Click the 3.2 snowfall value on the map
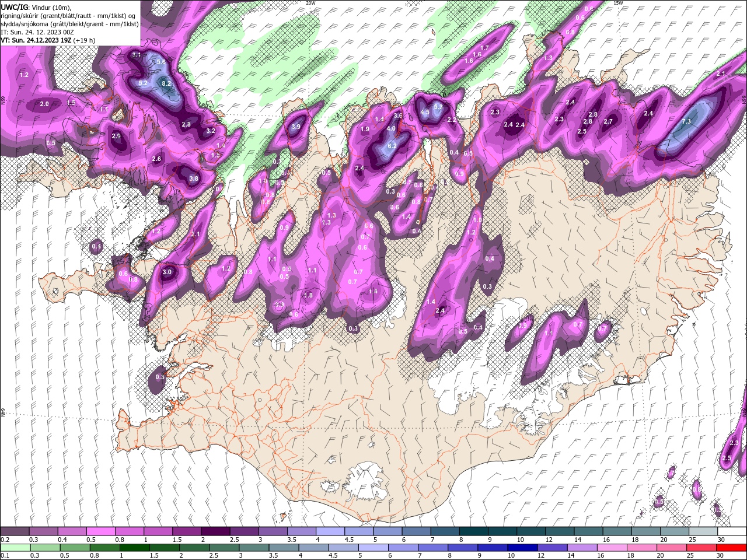Image resolution: width=747 pixels, height=560 pixels. click(211, 131)
